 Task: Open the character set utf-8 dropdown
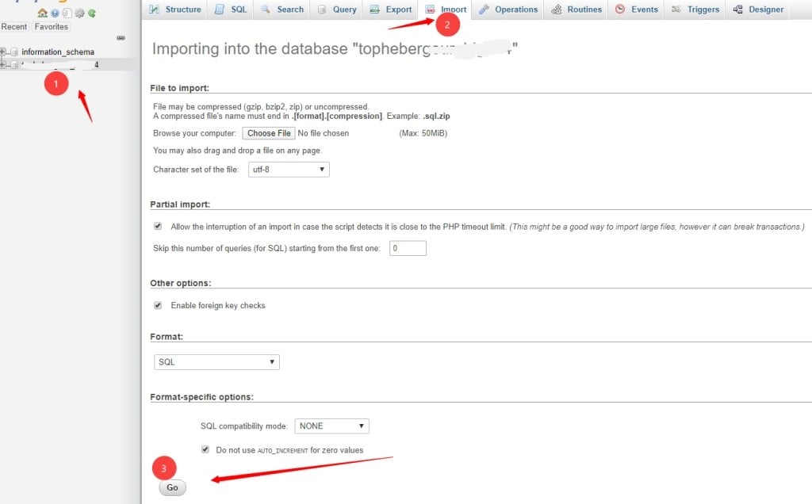289,170
